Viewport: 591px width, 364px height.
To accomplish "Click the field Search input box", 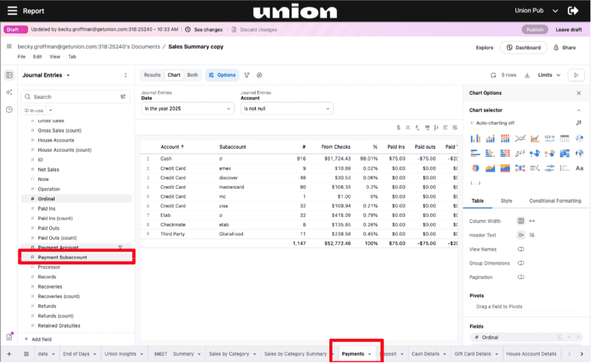I will (x=72, y=97).
